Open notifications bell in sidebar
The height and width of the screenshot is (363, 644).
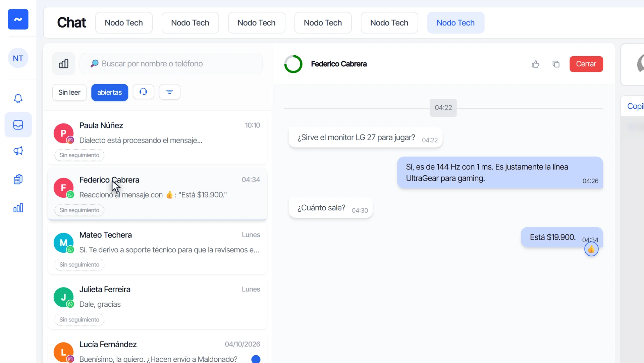pyautogui.click(x=18, y=99)
